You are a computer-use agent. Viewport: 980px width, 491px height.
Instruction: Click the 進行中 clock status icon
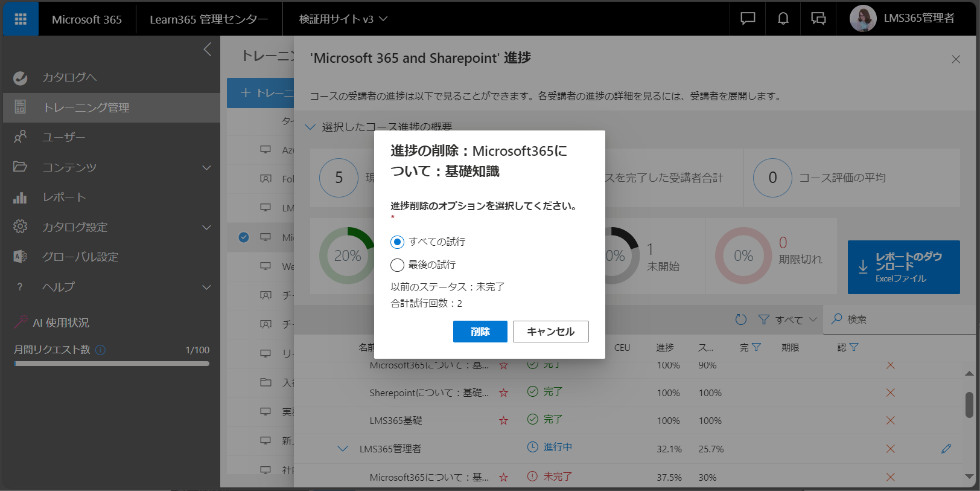(x=533, y=447)
